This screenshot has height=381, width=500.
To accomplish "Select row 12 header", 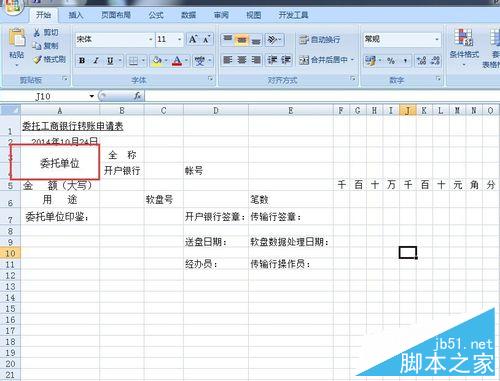I will click(x=10, y=276).
